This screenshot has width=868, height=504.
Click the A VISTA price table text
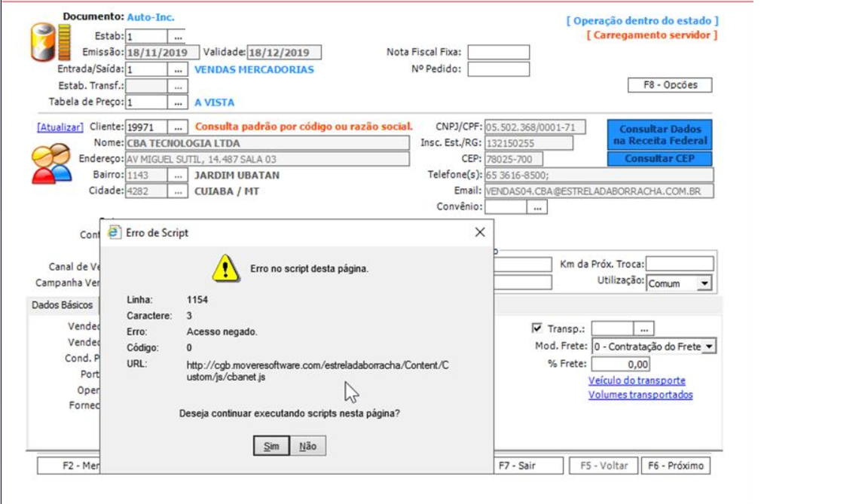pyautogui.click(x=214, y=102)
